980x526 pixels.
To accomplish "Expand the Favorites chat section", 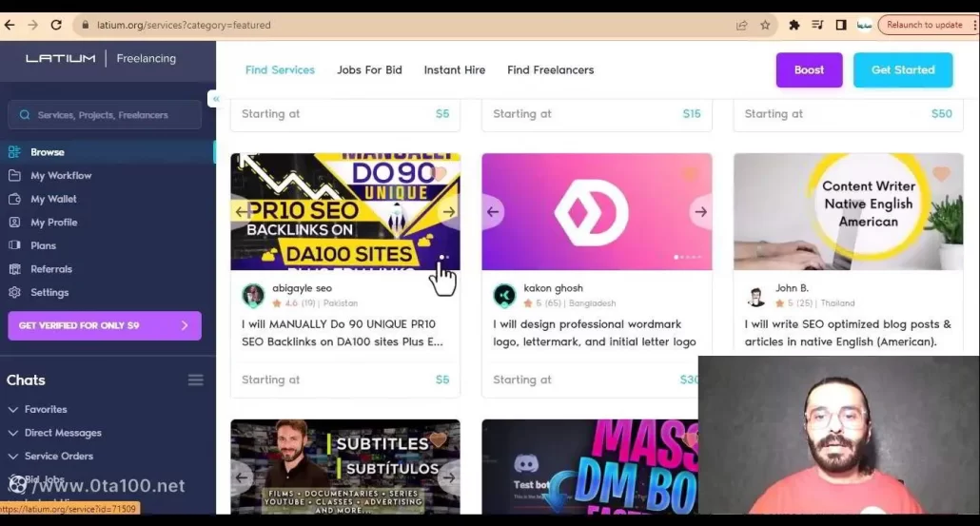I will (x=13, y=410).
